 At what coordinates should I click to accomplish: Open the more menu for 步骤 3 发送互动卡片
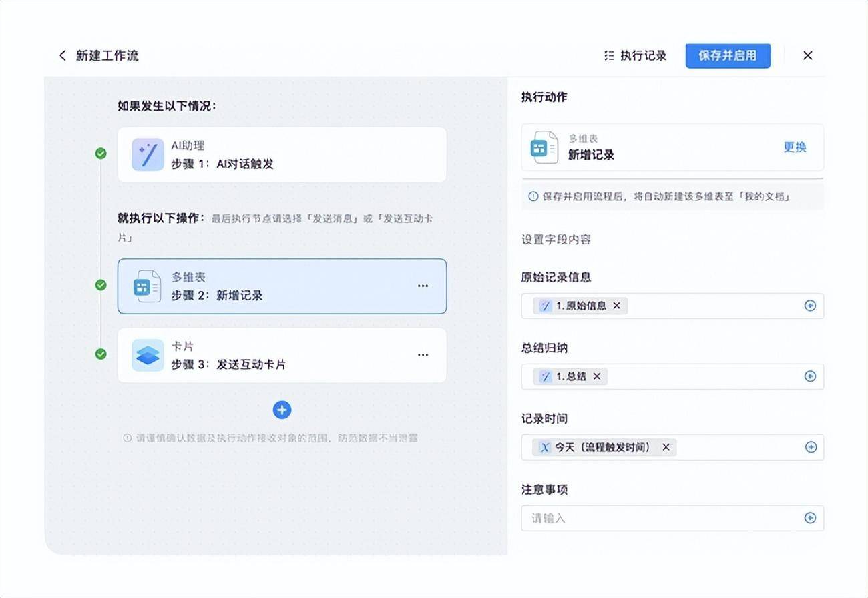click(423, 355)
